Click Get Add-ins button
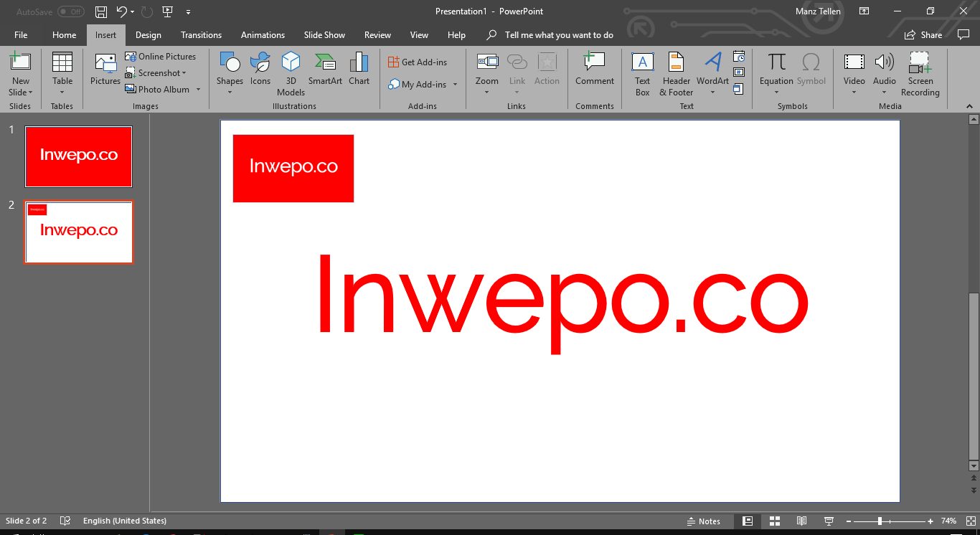This screenshot has height=535, width=980. click(x=418, y=62)
